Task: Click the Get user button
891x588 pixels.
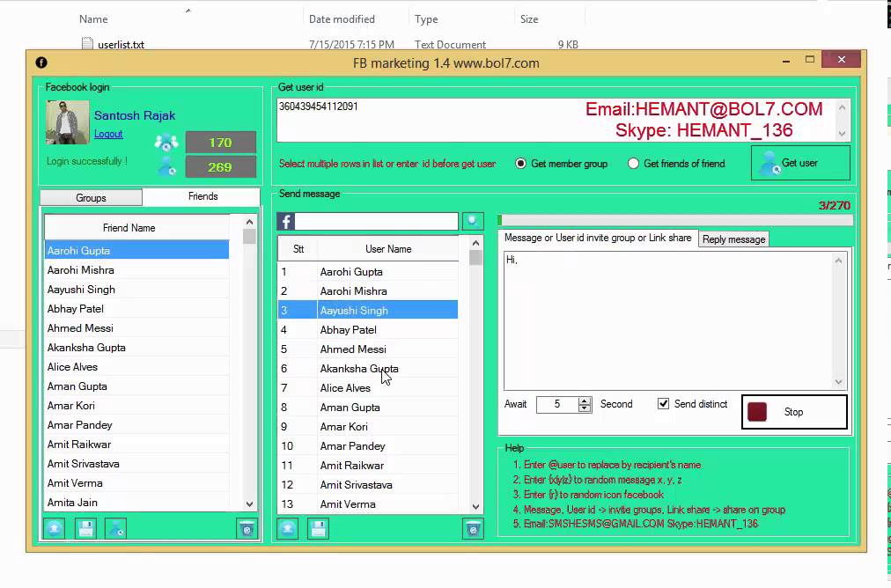Action: pos(800,163)
